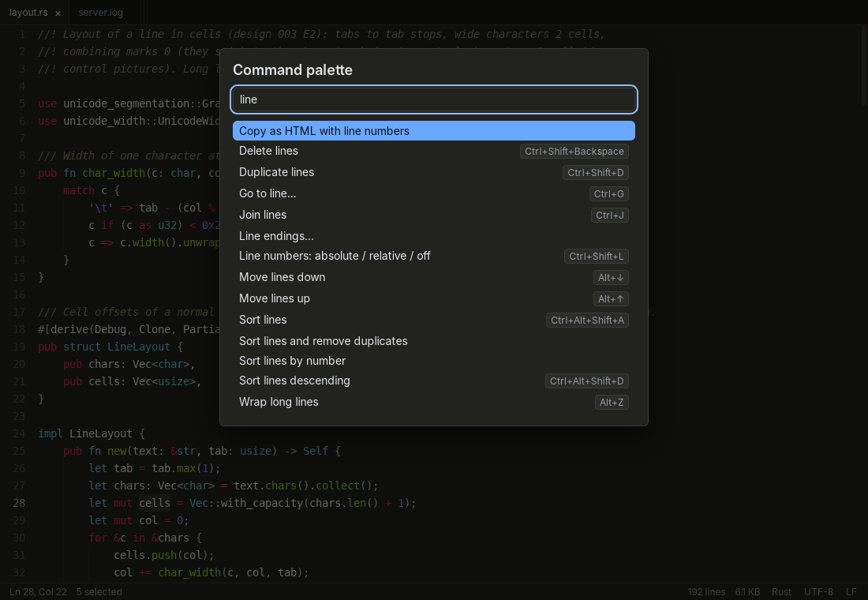Click the Alt+↓ shortcut badge
The width and height of the screenshot is (868, 600).
tap(611, 278)
